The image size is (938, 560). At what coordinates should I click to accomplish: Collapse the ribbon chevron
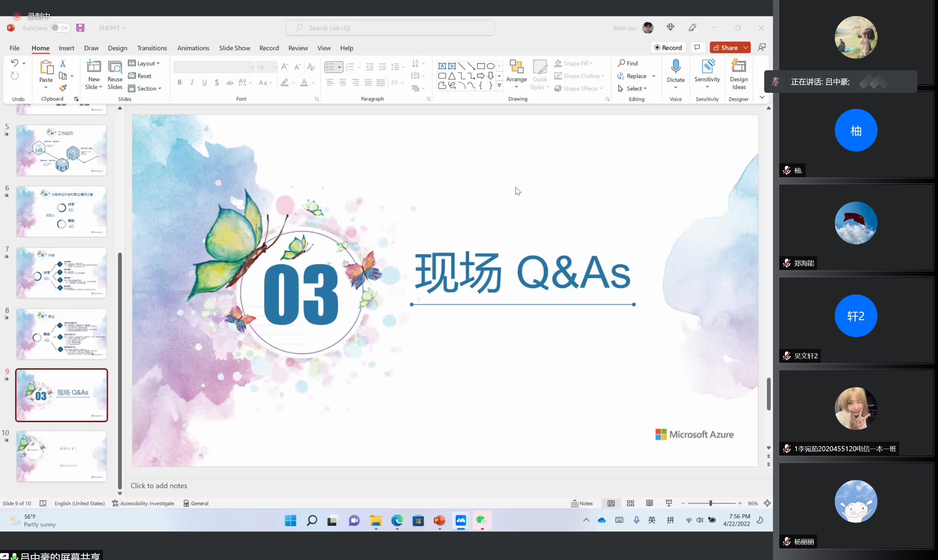[762, 98]
